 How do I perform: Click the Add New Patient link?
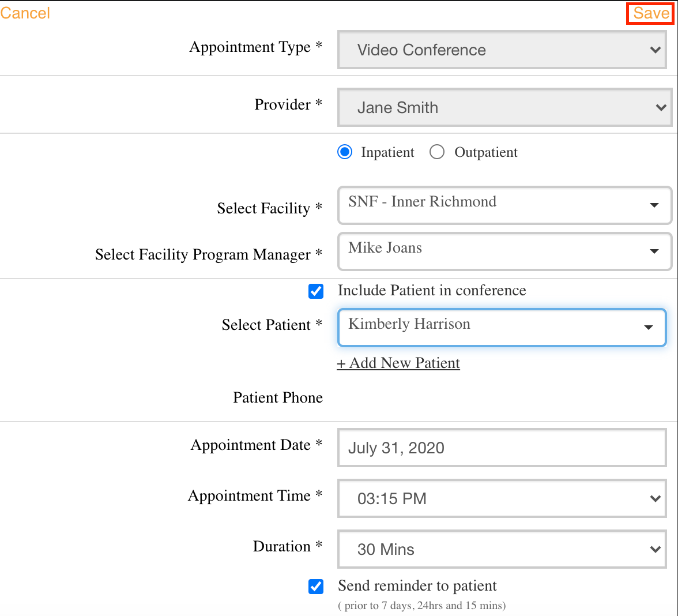pos(398,363)
